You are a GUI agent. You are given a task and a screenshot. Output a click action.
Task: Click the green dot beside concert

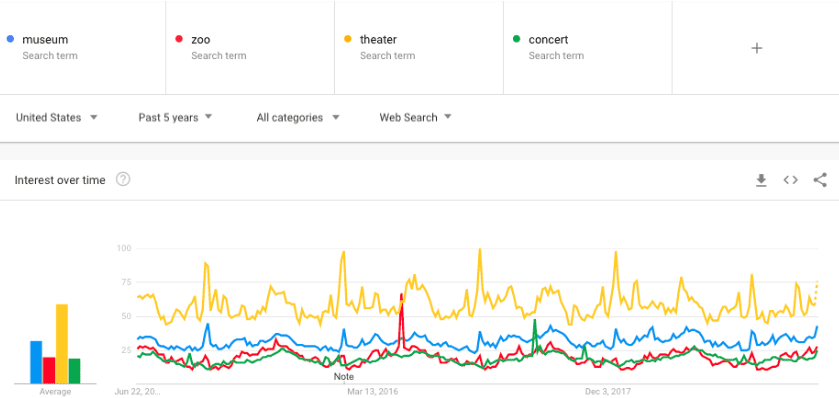[x=516, y=39]
